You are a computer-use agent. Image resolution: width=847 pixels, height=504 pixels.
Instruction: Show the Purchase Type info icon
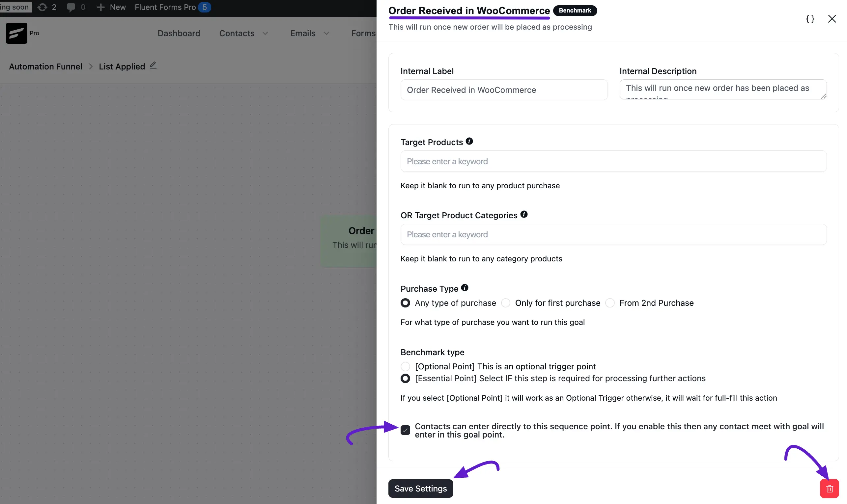465,288
